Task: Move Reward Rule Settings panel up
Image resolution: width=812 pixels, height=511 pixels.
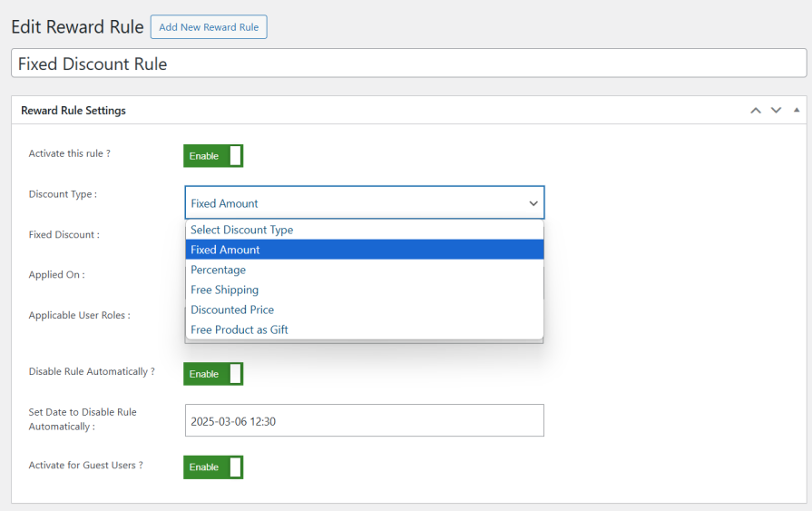Action: (x=755, y=111)
